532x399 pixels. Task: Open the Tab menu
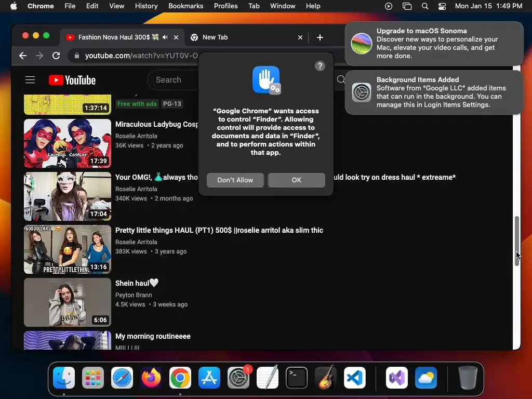(254, 6)
